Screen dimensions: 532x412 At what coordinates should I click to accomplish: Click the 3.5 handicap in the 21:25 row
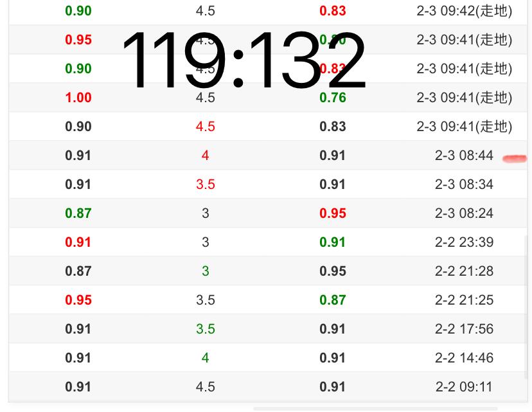click(205, 300)
